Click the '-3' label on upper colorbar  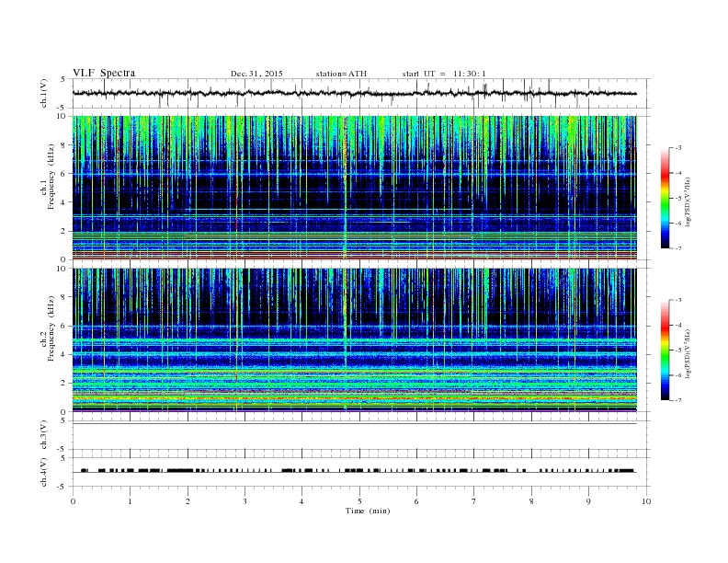[x=678, y=148]
